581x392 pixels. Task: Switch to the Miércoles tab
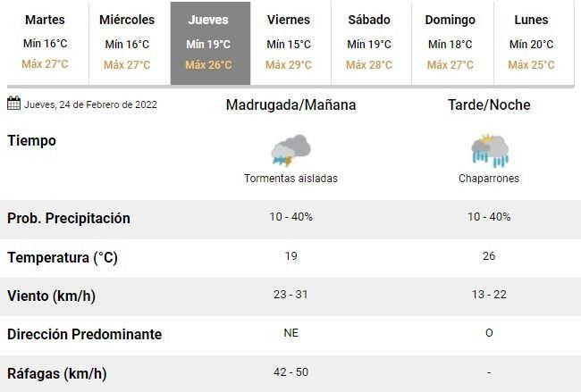point(126,42)
